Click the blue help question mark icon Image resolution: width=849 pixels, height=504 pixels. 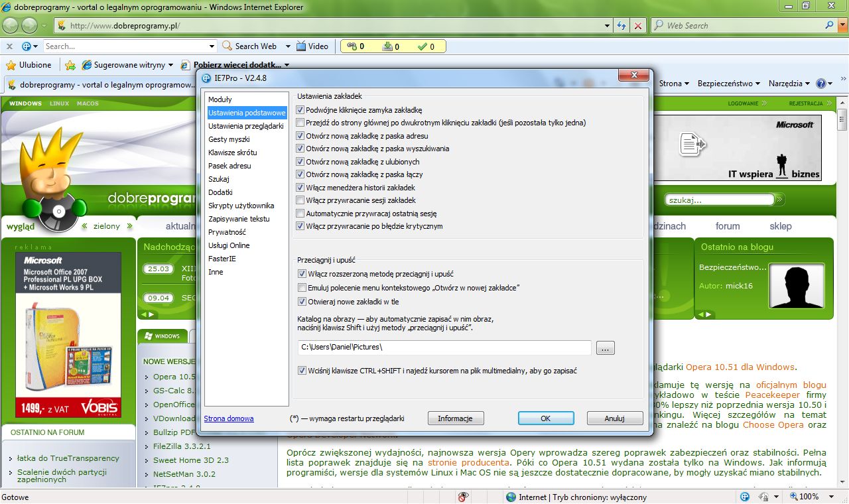pos(820,84)
